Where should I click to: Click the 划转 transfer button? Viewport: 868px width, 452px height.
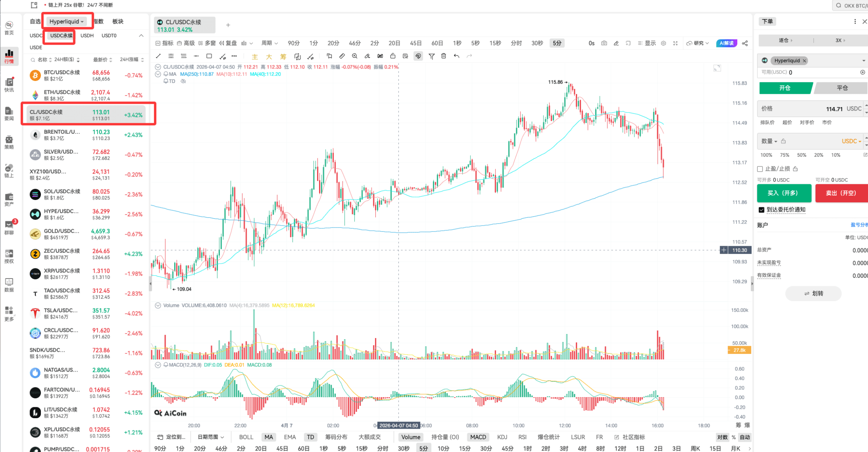click(813, 293)
